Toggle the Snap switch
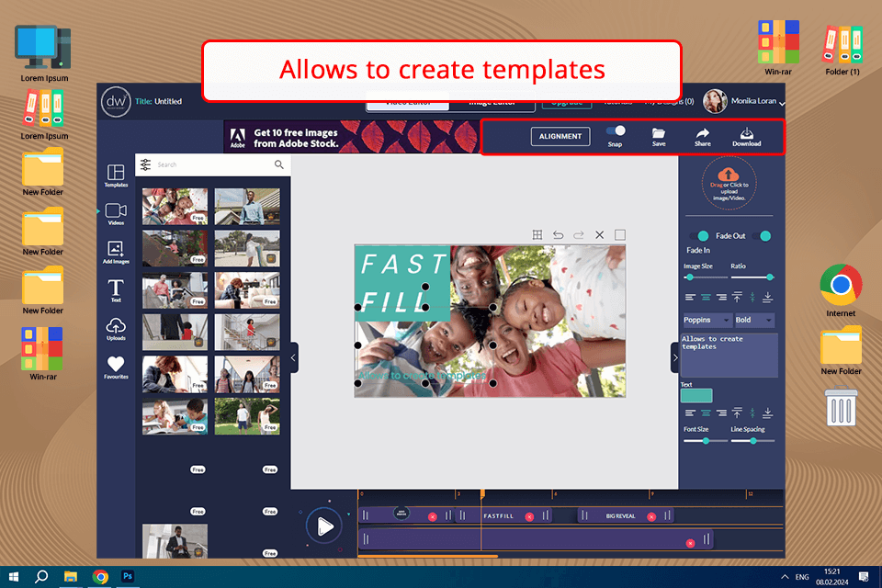Screen dimensions: 882x588 (x=616, y=131)
